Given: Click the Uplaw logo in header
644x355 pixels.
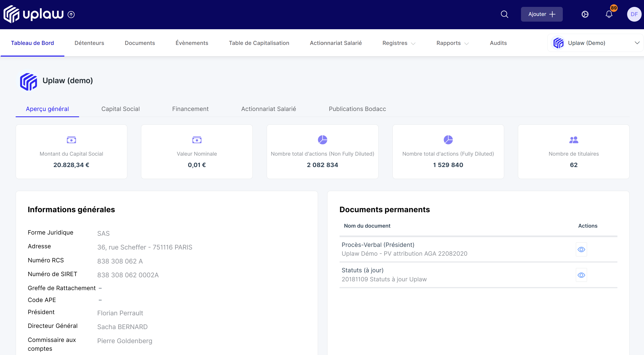Looking at the screenshot, I should click(33, 14).
